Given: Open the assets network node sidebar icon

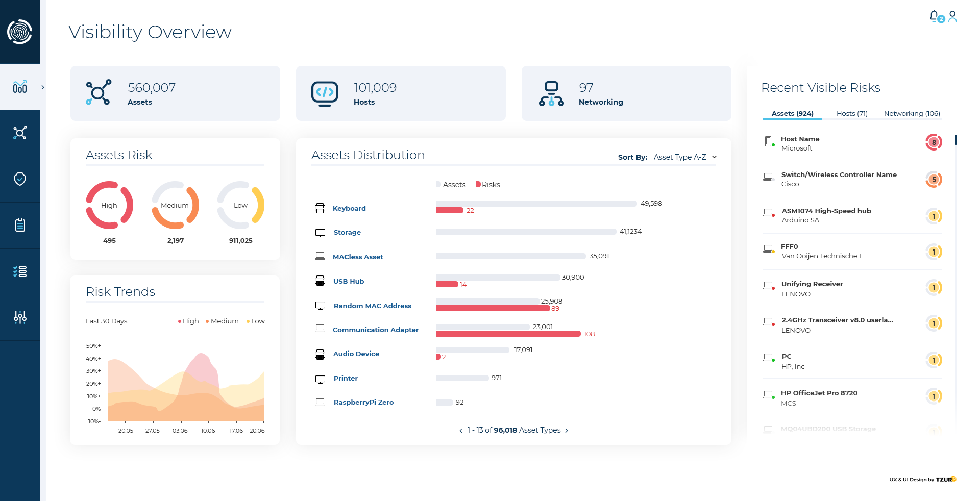Looking at the screenshot, I should click(20, 133).
